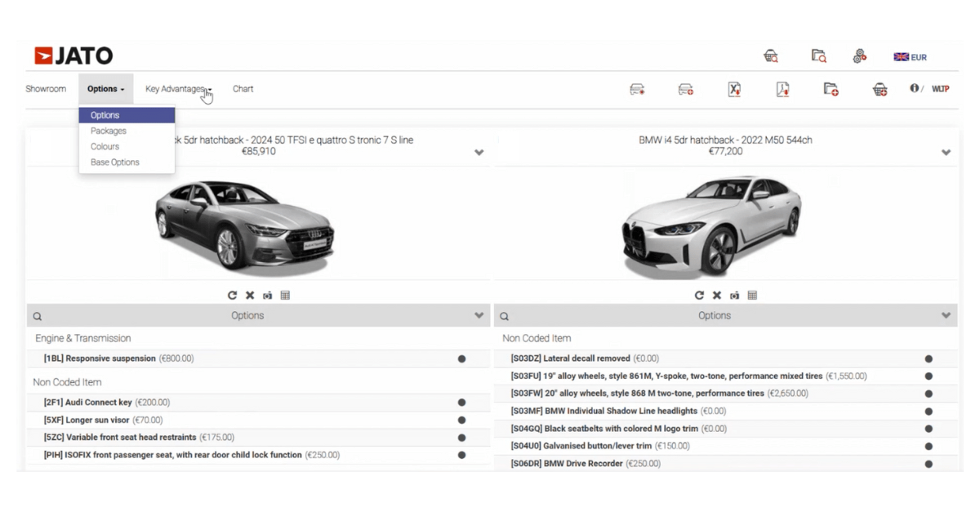Export comparison to Excel via the icon

point(733,90)
